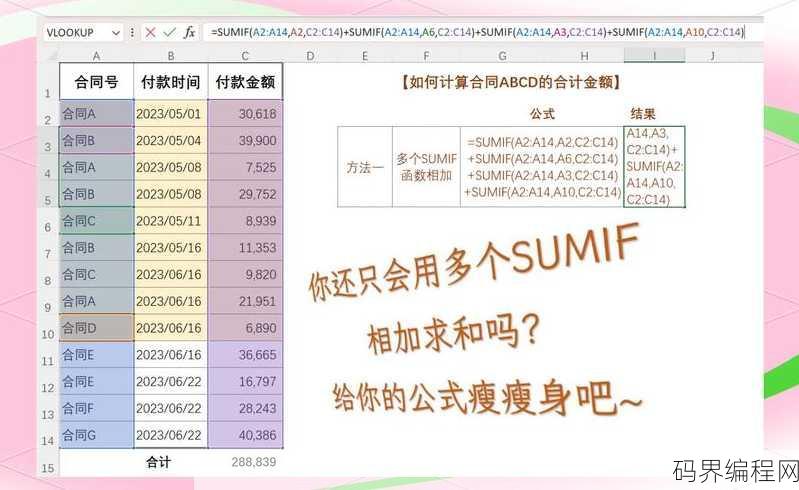
Task: Click the 结果 column heading
Action: [643, 114]
